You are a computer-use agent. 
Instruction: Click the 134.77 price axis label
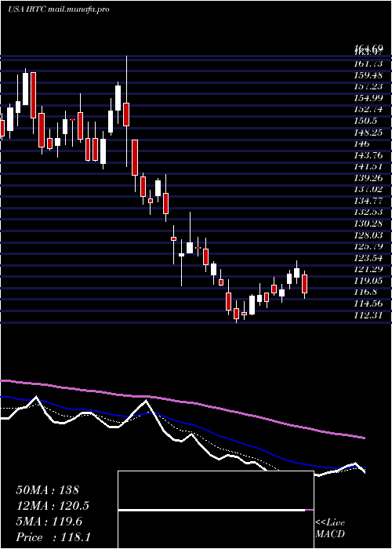[368, 201]
